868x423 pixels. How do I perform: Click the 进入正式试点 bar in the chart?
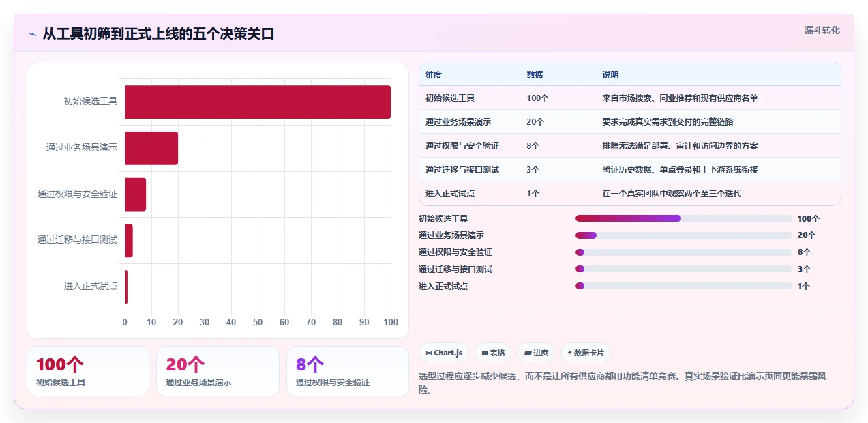(x=126, y=287)
